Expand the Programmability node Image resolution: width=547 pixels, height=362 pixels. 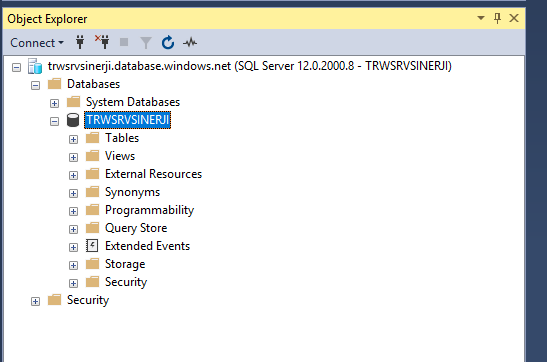click(73, 211)
